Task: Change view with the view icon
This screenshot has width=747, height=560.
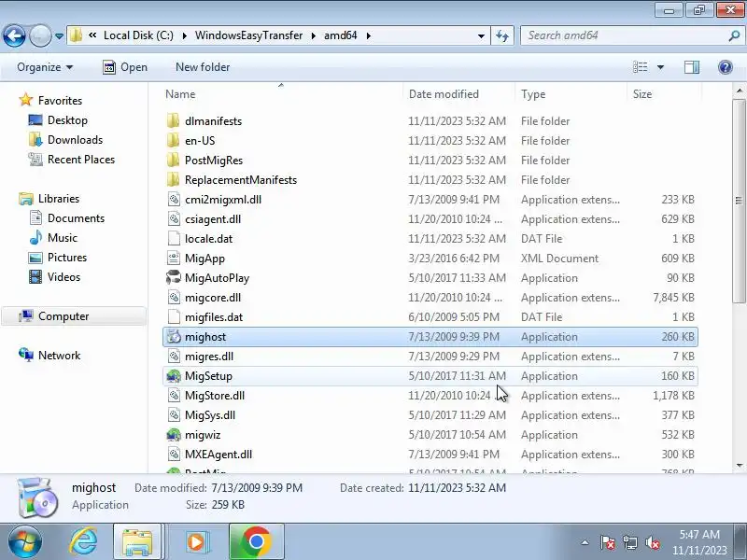Action: [x=640, y=67]
